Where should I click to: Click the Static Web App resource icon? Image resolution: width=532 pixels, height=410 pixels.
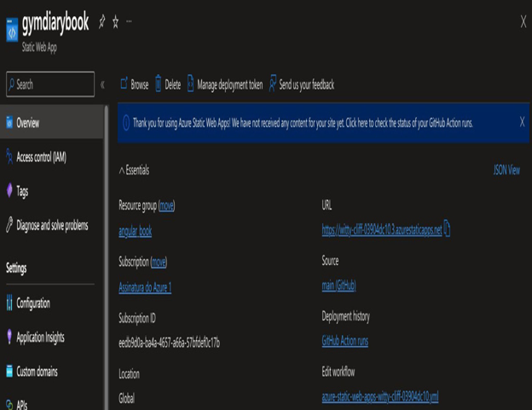pyautogui.click(x=12, y=30)
